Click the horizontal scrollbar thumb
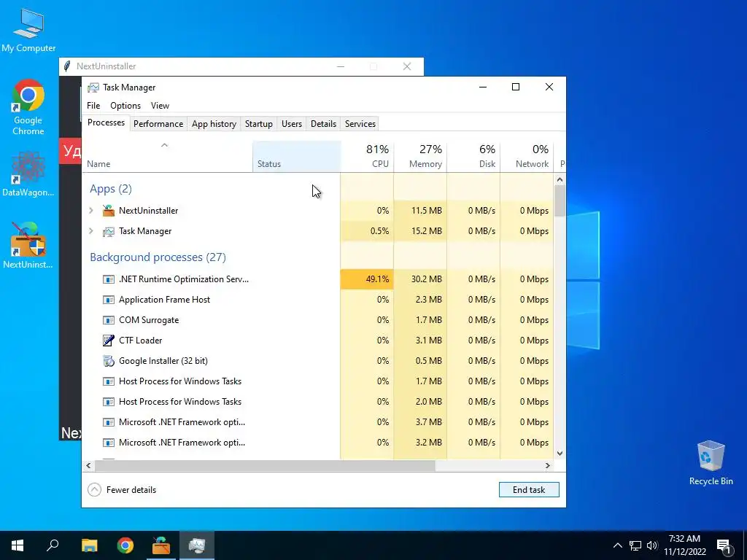747x560 pixels. [265, 465]
